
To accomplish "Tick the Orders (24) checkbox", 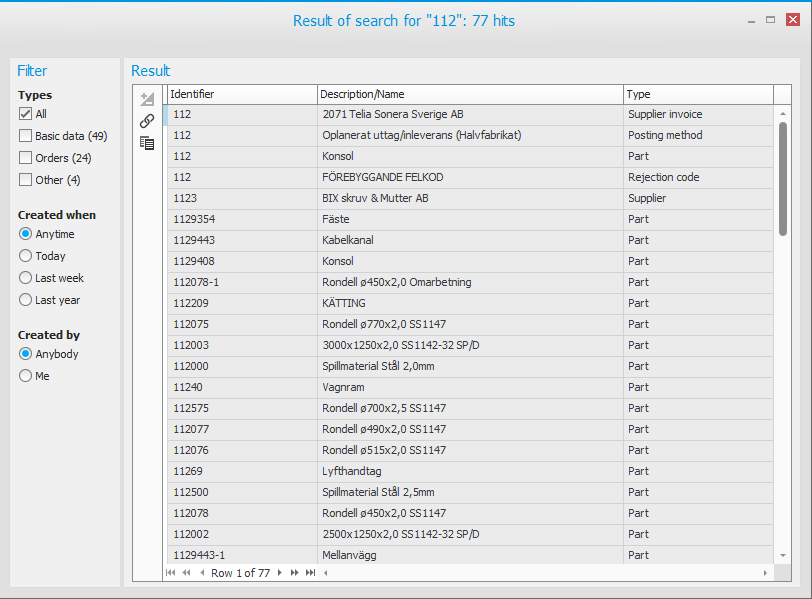I will click(x=26, y=158).
